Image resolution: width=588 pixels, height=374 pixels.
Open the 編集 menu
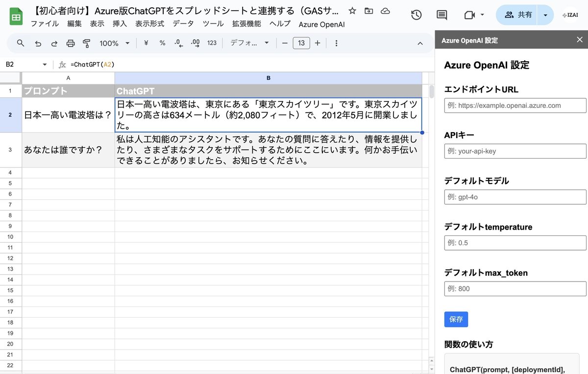[74, 23]
